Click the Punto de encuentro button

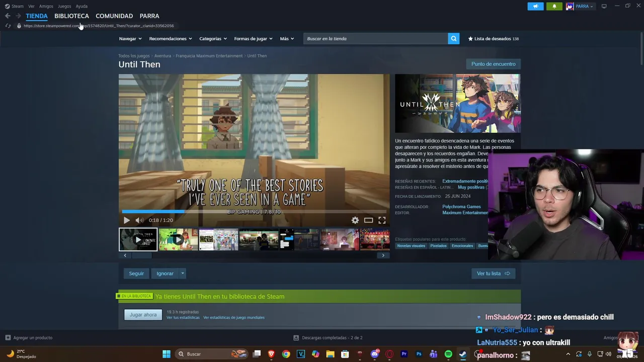tap(493, 64)
